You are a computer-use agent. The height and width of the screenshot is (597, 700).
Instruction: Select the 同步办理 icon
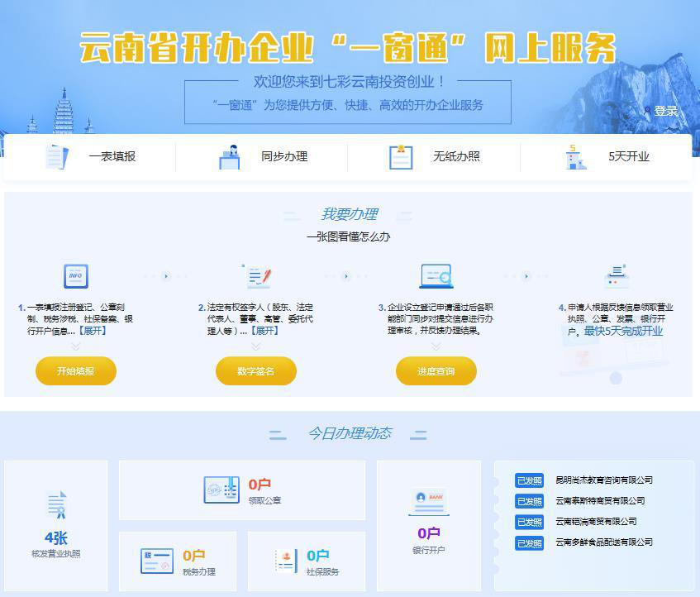coord(231,156)
